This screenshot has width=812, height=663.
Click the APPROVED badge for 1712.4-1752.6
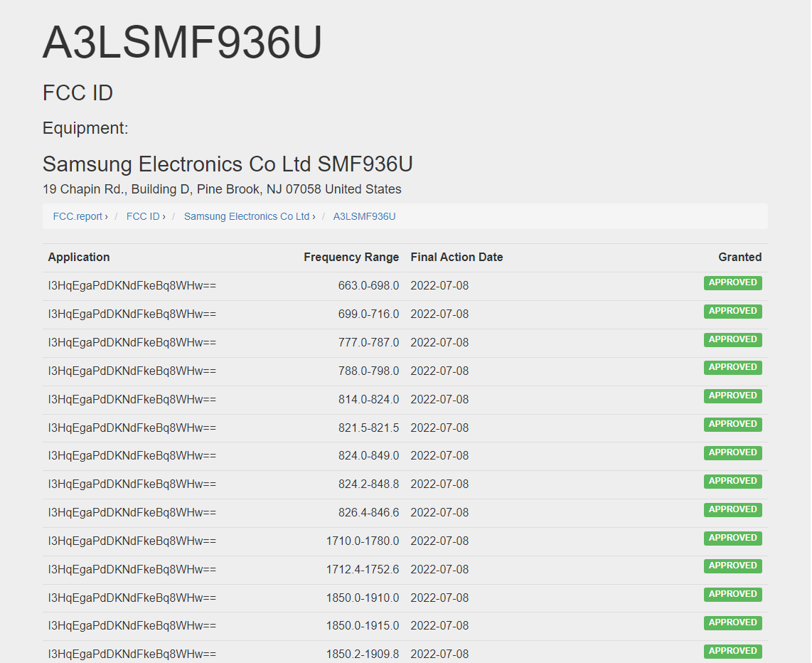(732, 566)
